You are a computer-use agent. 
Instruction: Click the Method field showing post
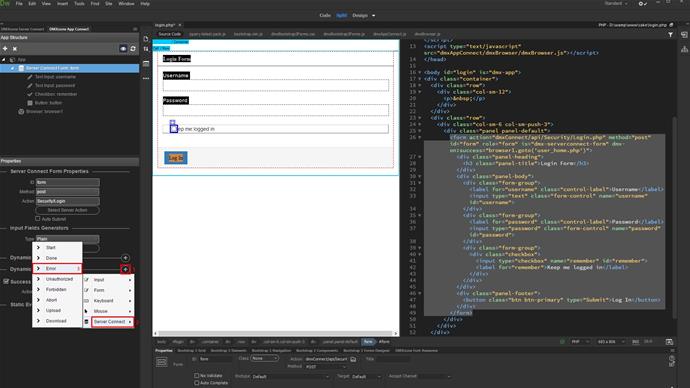(67, 192)
